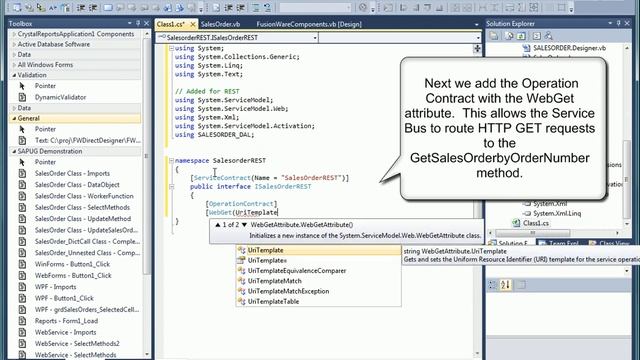The height and width of the screenshot is (360, 640).
Task: Click Solution Explorer Properties toolbar icon
Action: [493, 36]
